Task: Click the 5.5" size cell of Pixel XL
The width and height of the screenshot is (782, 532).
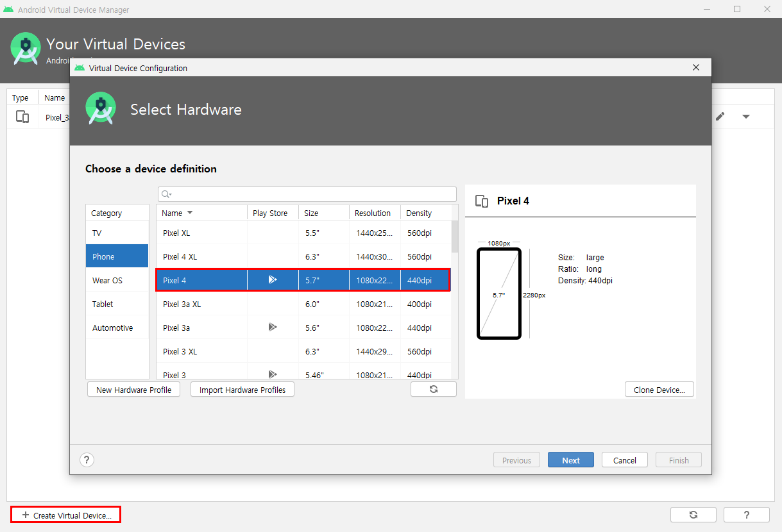Action: point(324,233)
